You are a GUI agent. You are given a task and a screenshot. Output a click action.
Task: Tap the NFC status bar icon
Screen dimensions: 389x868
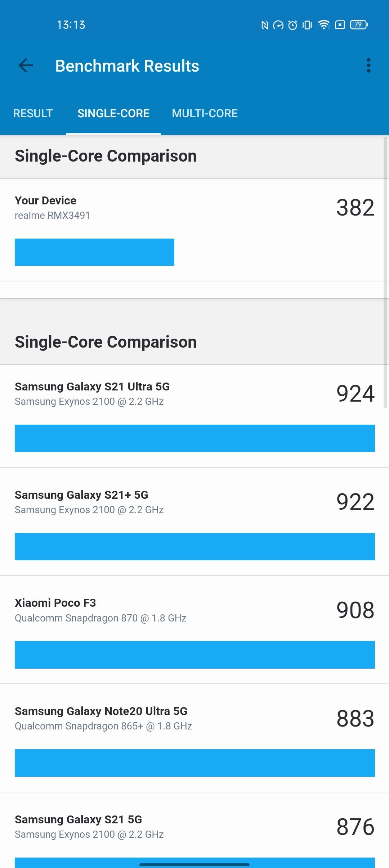(265, 25)
